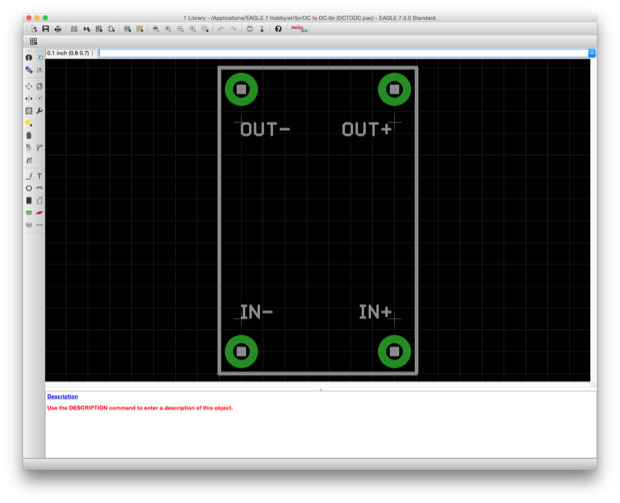The width and height of the screenshot is (620, 503).
Task: Zoom to fit the drawing
Action: point(156,29)
